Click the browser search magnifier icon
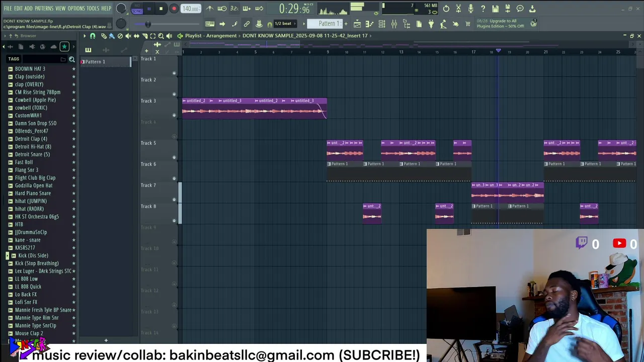Viewport: 644px width, 362px height. coord(71,59)
